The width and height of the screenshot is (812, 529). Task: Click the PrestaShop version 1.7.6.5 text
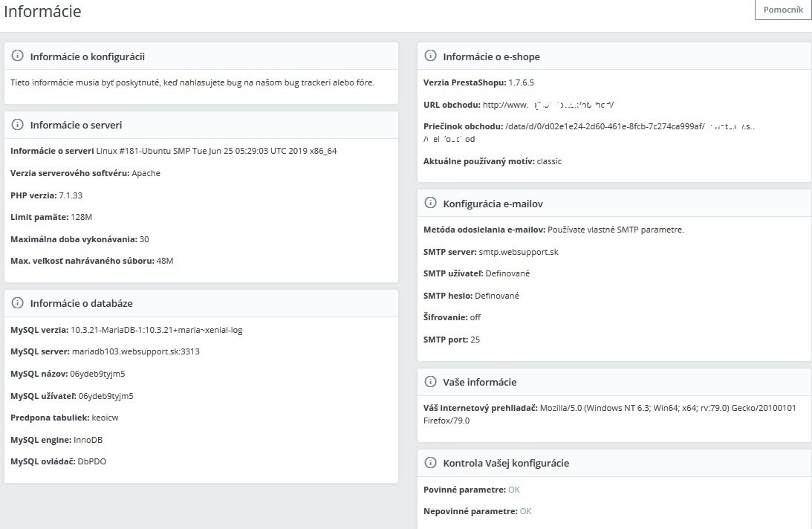point(521,82)
